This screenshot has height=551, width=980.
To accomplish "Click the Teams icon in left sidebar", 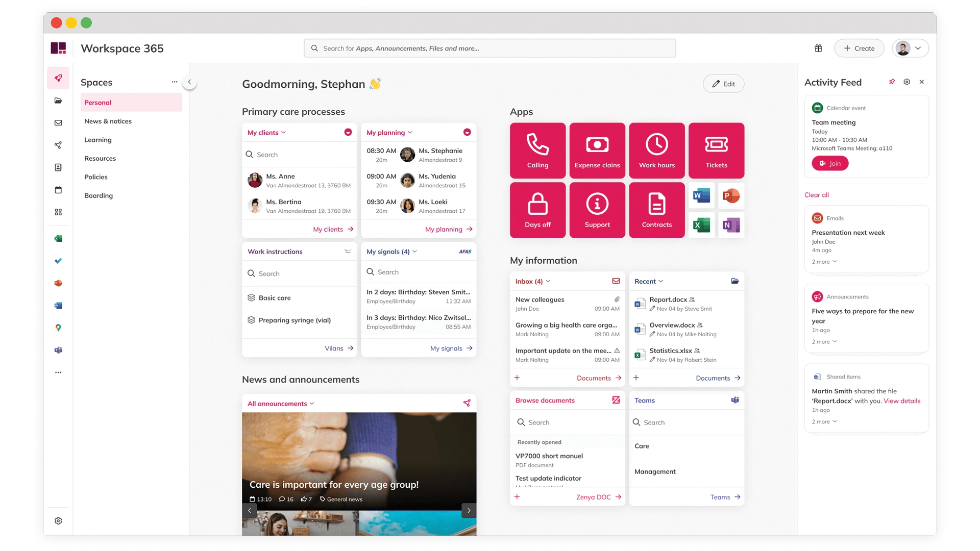I will click(58, 350).
